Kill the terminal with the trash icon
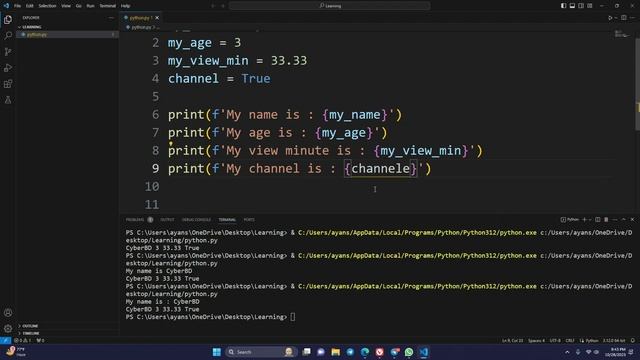640x360 pixels. point(606,220)
